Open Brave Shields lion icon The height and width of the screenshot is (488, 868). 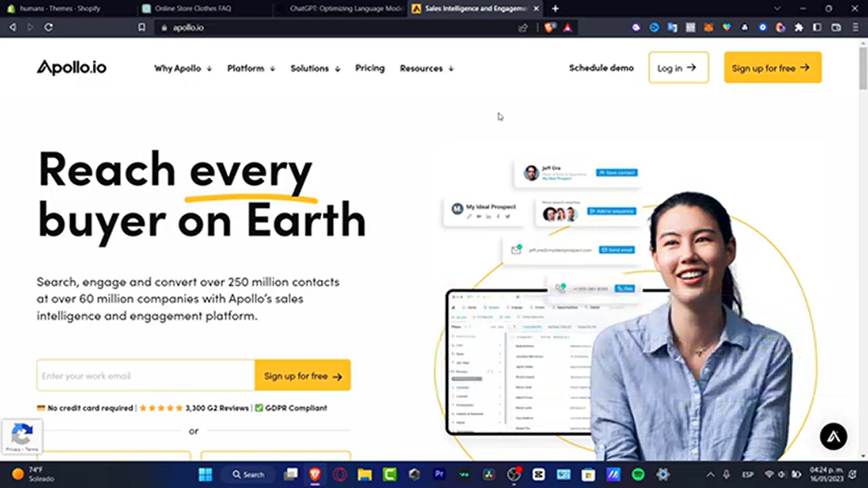(x=550, y=28)
